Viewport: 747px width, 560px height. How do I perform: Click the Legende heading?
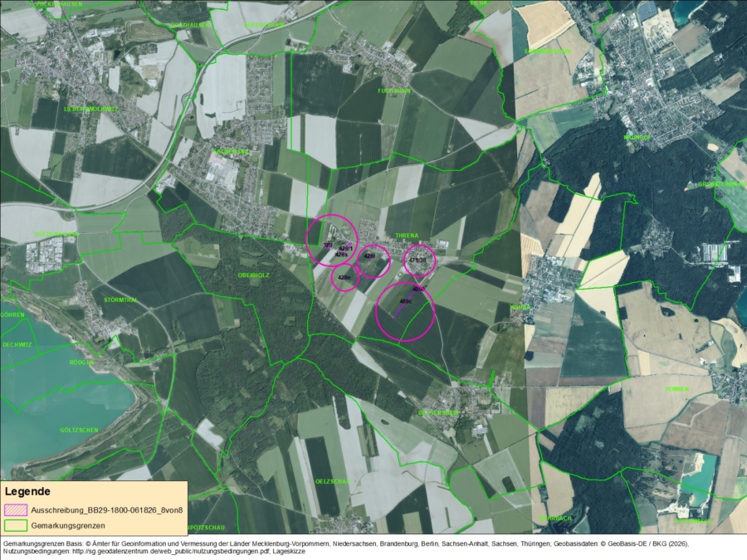point(27,491)
